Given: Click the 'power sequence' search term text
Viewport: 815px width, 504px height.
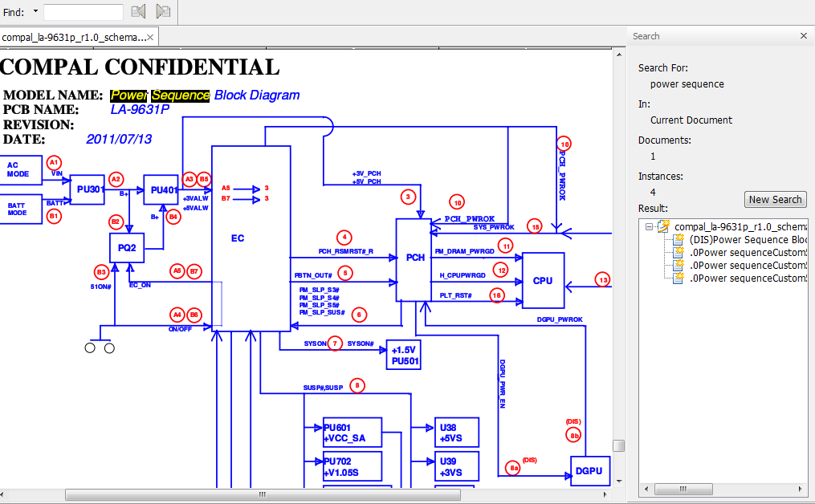Looking at the screenshot, I should tap(687, 84).
